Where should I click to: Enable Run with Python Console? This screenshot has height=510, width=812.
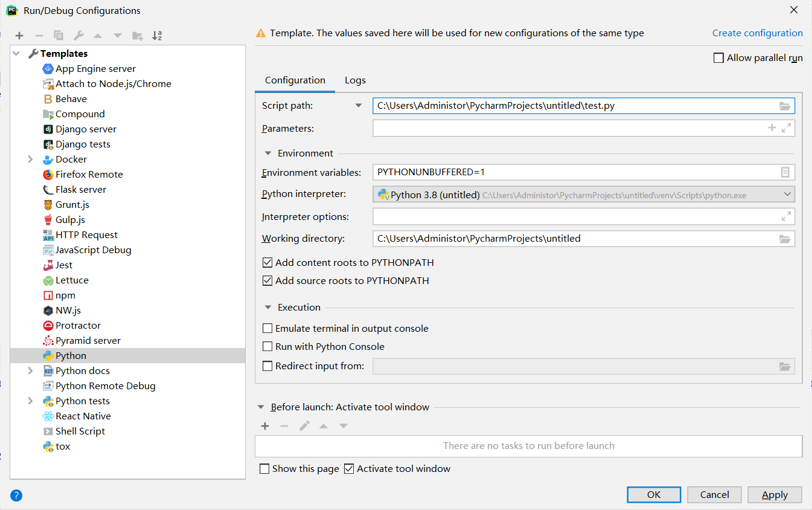pyautogui.click(x=267, y=347)
